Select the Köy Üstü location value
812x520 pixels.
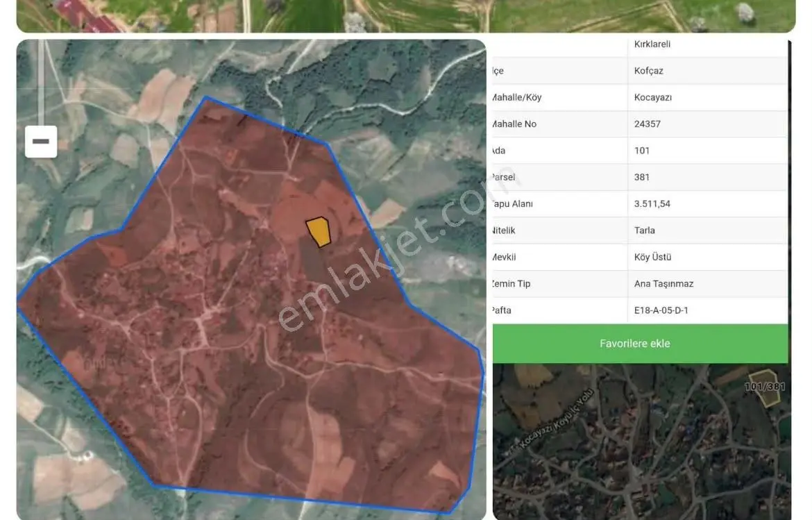click(652, 257)
